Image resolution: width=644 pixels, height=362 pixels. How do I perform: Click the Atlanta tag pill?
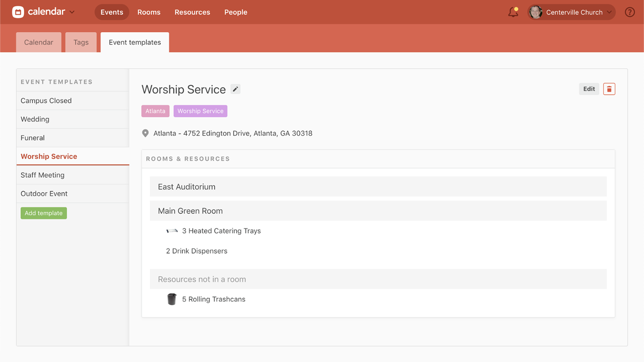155,111
